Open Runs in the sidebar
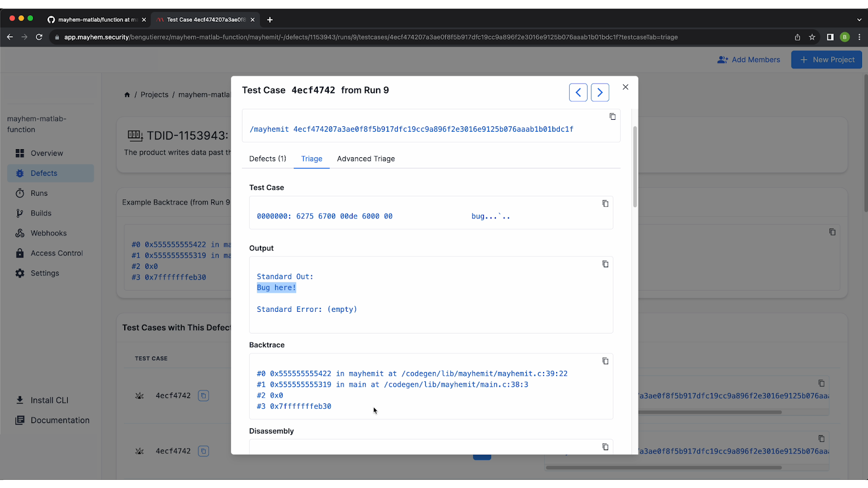 point(50,194)
